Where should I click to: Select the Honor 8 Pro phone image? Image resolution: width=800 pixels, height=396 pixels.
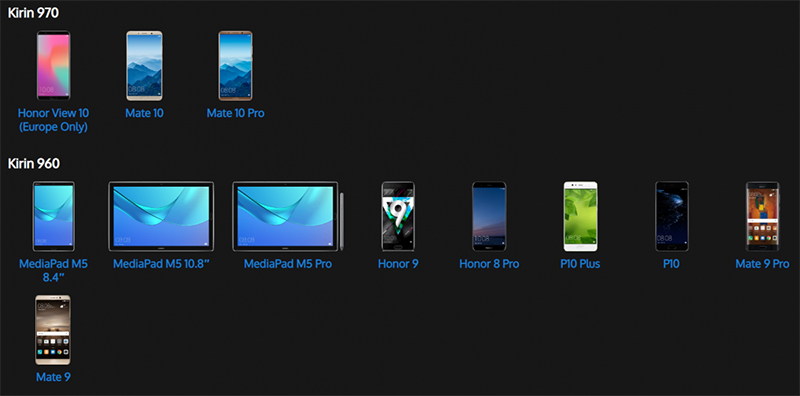pos(489,216)
